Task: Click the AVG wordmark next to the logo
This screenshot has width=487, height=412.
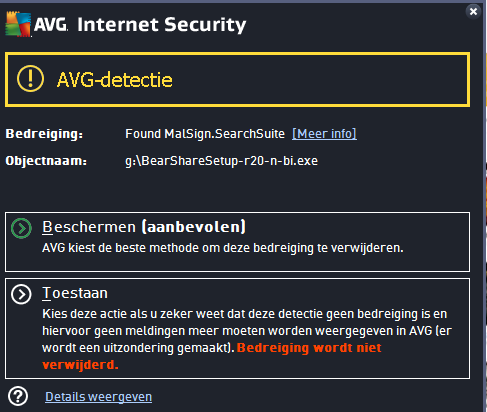Action: 51,25
